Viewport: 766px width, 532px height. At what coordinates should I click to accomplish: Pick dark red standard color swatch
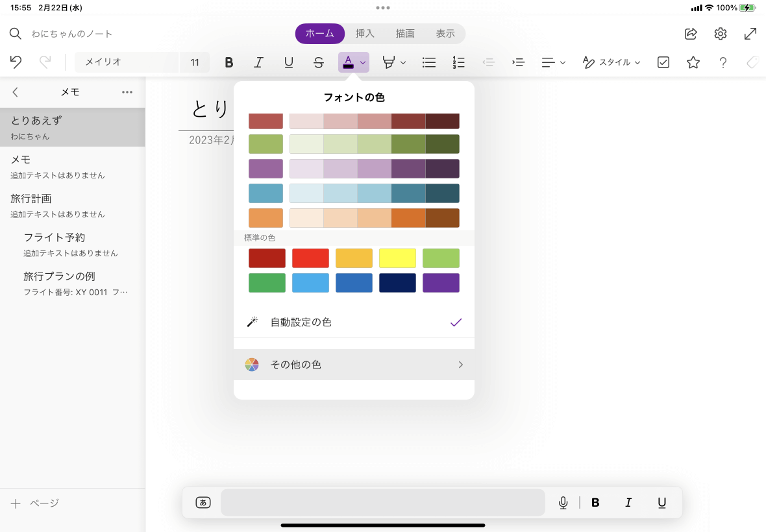tap(267, 258)
